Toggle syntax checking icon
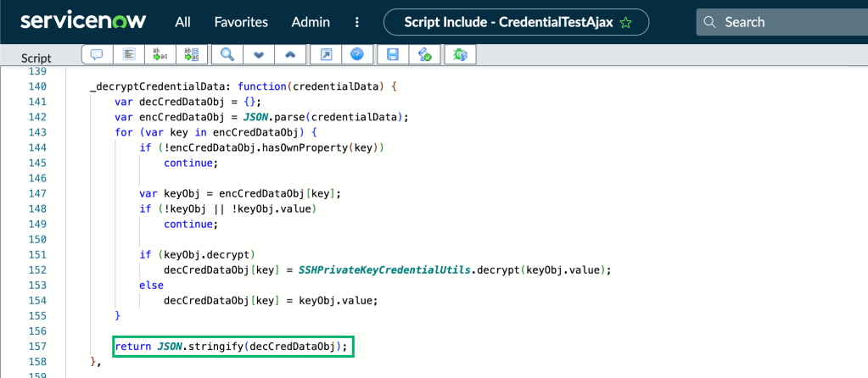Image resolution: width=868 pixels, height=378 pixels. (424, 55)
